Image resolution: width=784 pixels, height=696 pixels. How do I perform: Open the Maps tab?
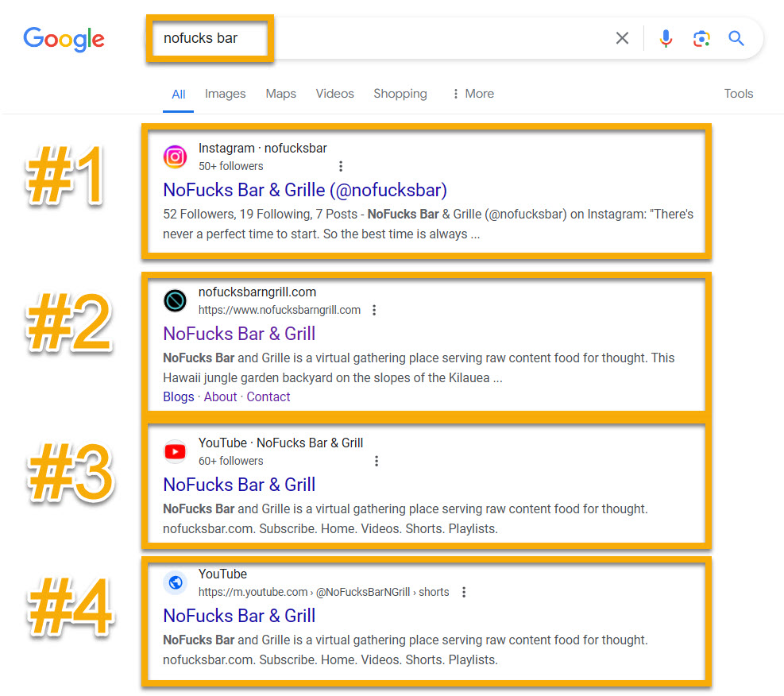point(280,93)
